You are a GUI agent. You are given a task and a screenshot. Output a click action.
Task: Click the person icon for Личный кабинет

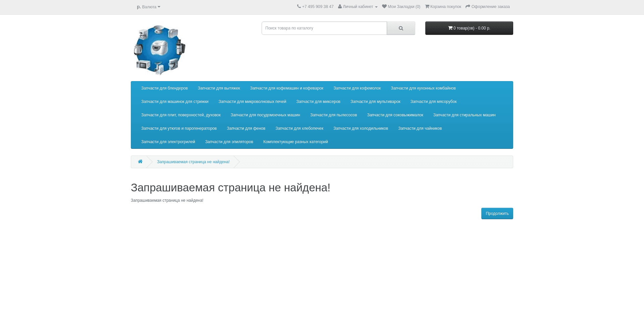(x=339, y=6)
